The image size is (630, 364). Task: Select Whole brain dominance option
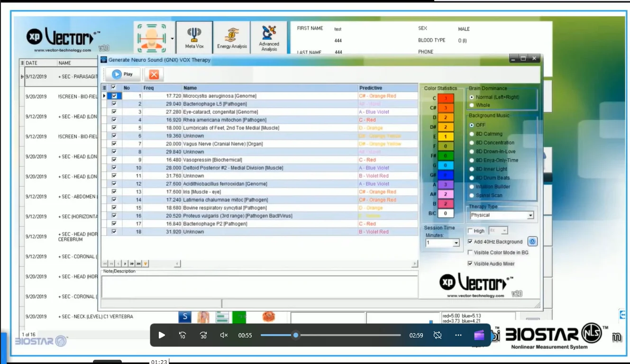point(472,105)
